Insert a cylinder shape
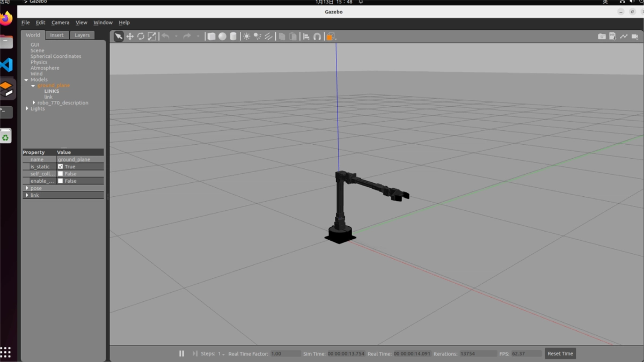The height and width of the screenshot is (362, 644). point(233,36)
